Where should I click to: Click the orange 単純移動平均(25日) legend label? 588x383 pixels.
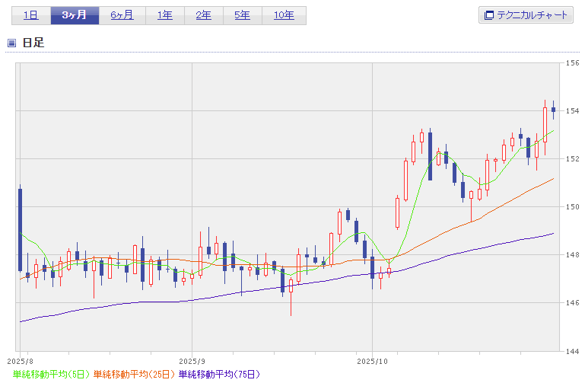click(135, 374)
